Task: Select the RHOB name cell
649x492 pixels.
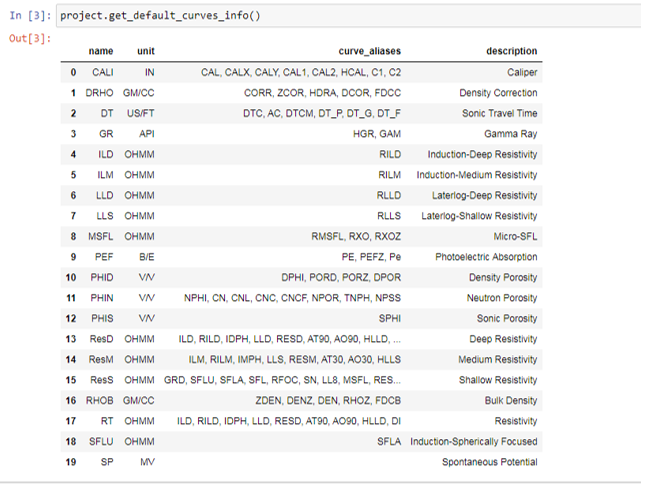Action: [x=99, y=401]
